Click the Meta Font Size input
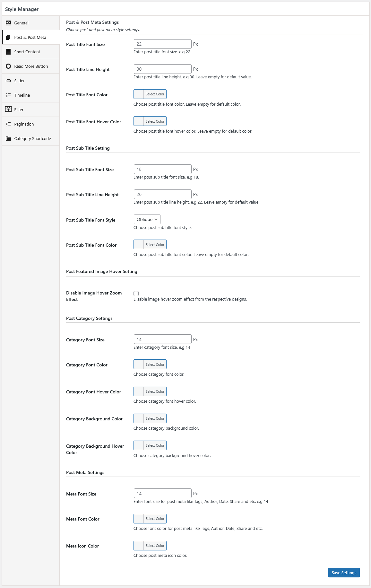The height and width of the screenshot is (588, 371). pyautogui.click(x=162, y=494)
